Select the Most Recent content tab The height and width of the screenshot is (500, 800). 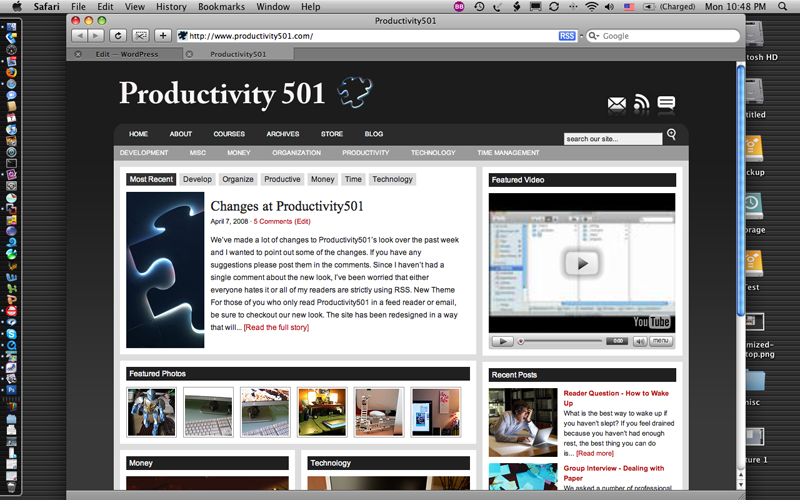pos(151,179)
